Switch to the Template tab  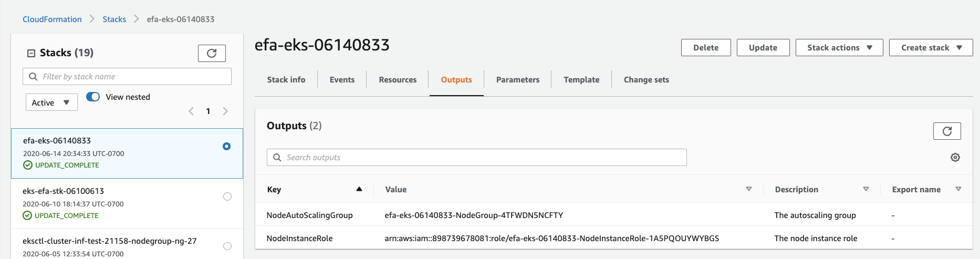581,80
